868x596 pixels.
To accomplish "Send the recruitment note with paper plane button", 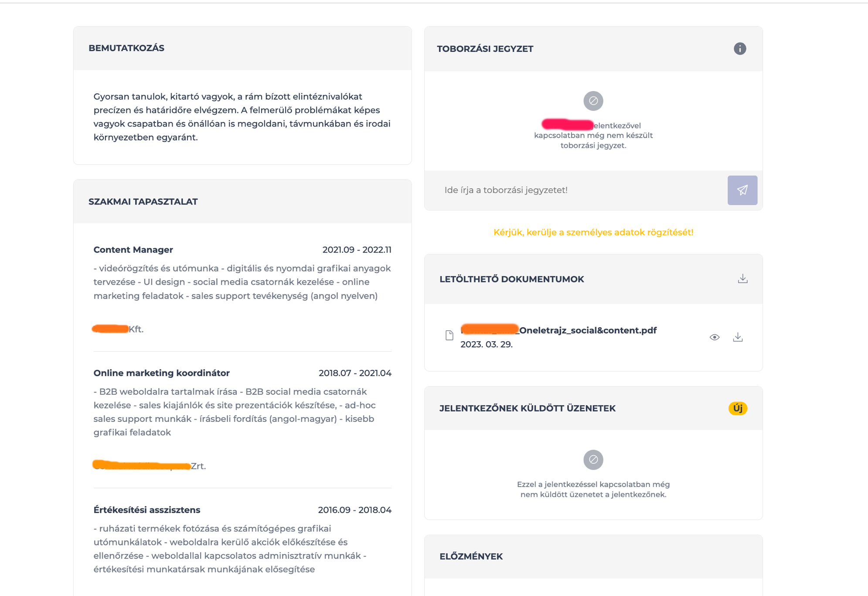I will click(742, 190).
